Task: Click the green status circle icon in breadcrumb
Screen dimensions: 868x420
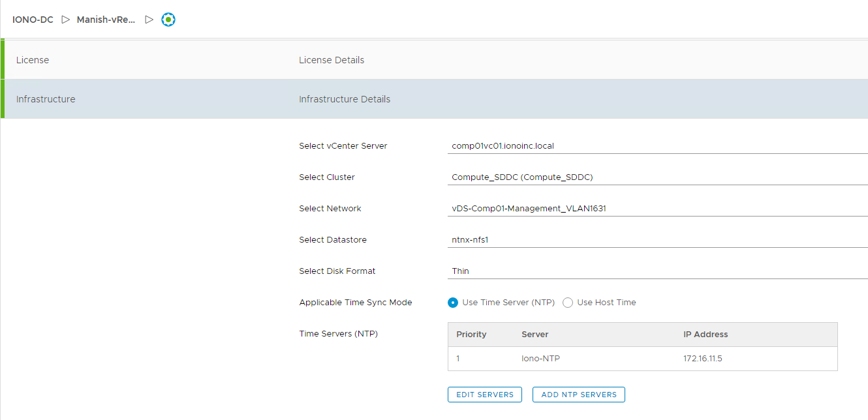Action: coord(168,20)
